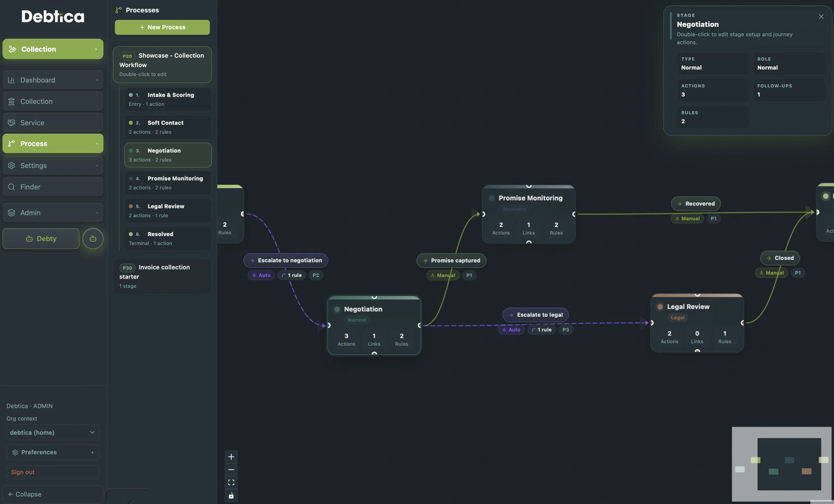Select Showcase - Collection Workflow process card

click(162, 64)
